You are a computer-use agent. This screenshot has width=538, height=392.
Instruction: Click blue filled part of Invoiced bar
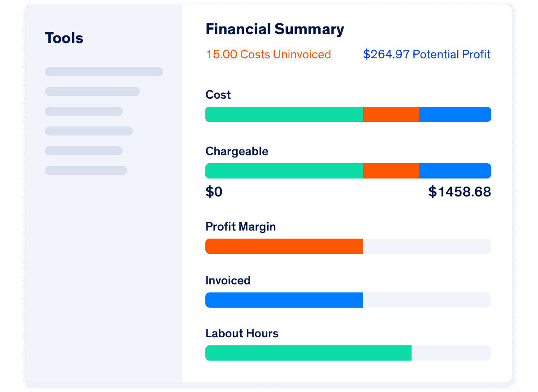(x=284, y=300)
